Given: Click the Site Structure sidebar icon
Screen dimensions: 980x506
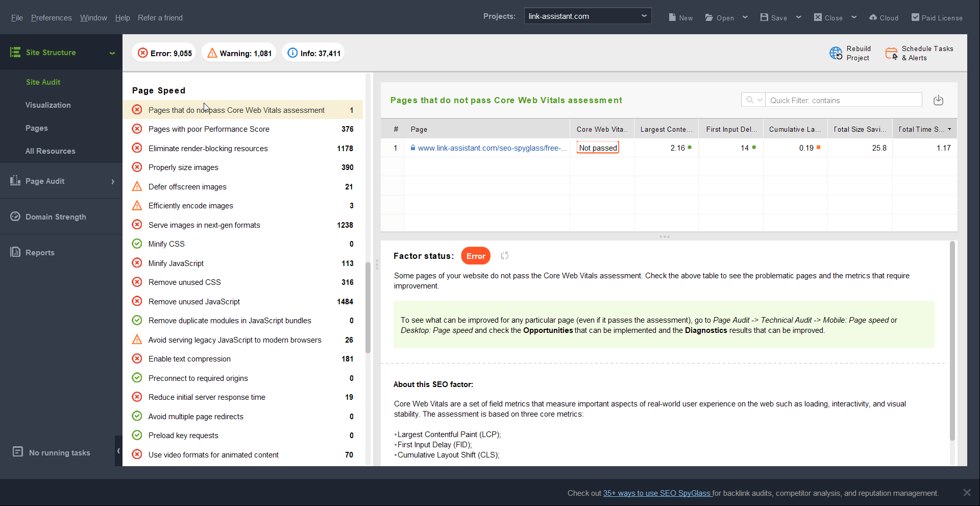Looking at the screenshot, I should (x=15, y=52).
